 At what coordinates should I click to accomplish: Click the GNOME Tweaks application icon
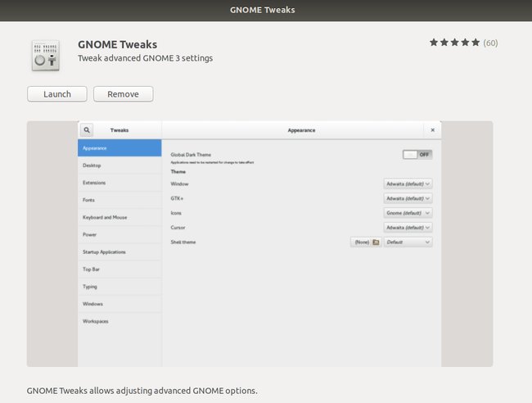point(46,56)
